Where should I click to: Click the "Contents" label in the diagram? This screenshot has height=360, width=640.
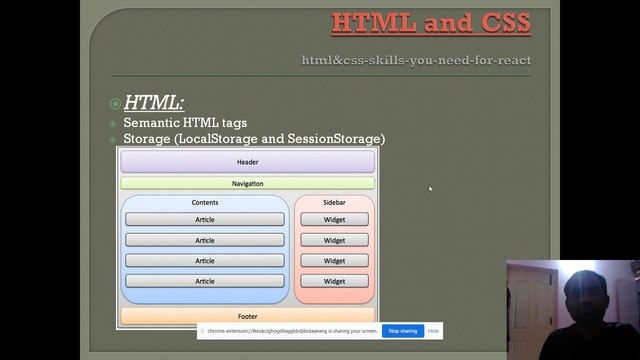click(x=205, y=202)
